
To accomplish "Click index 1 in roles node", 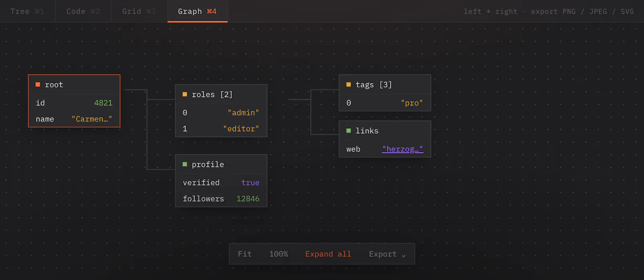I will pos(185,129).
